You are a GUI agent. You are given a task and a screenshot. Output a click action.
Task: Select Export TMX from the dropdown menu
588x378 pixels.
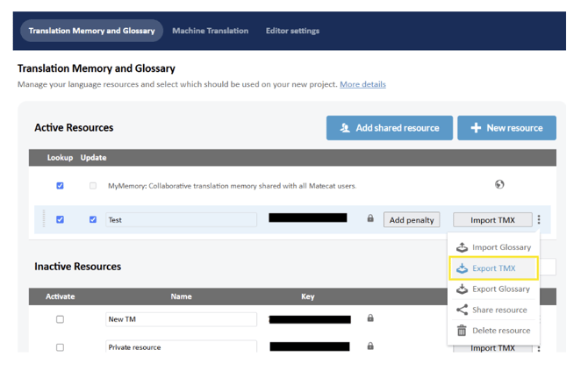point(493,268)
